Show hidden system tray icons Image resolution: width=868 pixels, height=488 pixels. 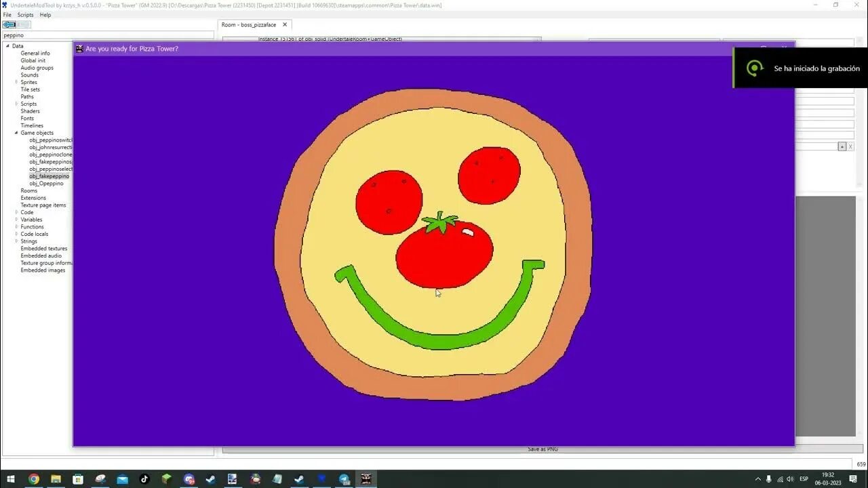[757, 479]
